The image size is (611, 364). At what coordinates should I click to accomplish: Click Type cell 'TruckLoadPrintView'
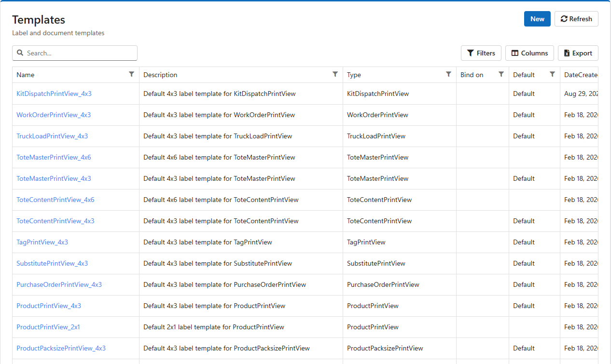point(376,136)
